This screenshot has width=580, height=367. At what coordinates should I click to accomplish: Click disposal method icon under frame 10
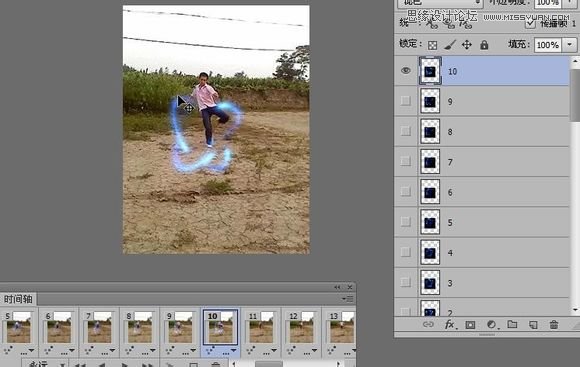pos(210,350)
